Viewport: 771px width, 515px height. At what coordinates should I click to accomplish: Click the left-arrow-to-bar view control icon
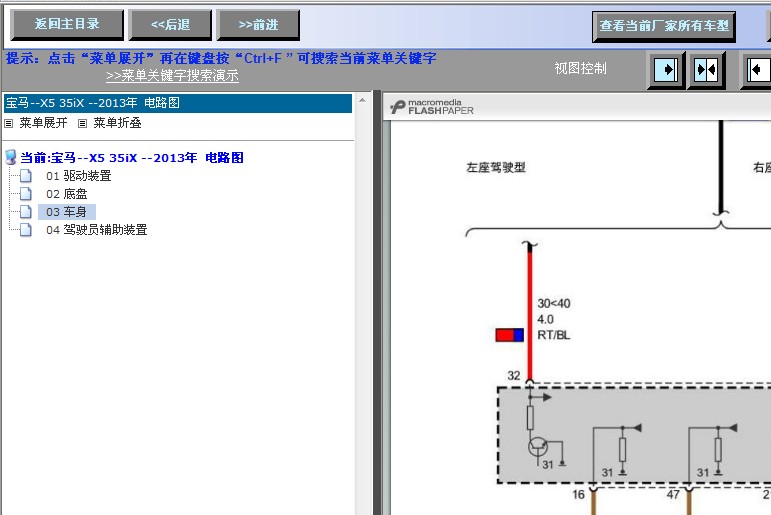click(756, 70)
